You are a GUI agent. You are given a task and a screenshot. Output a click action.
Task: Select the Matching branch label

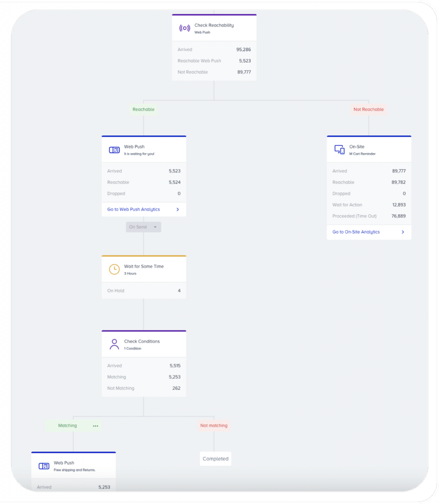(67, 426)
